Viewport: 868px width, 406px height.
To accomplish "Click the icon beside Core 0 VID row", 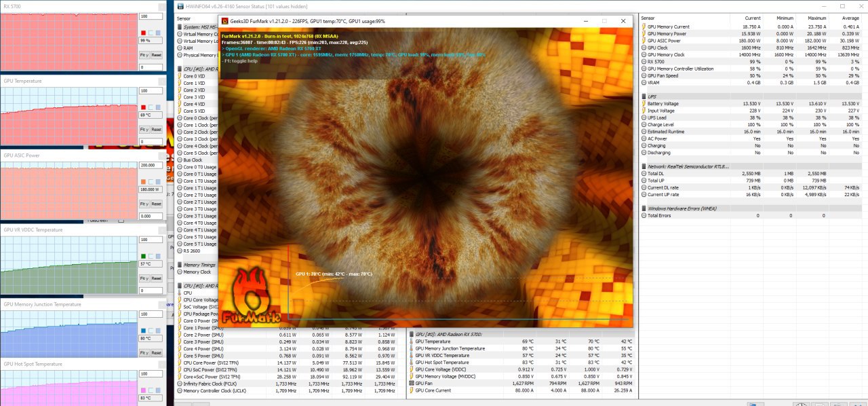I will 179,76.
